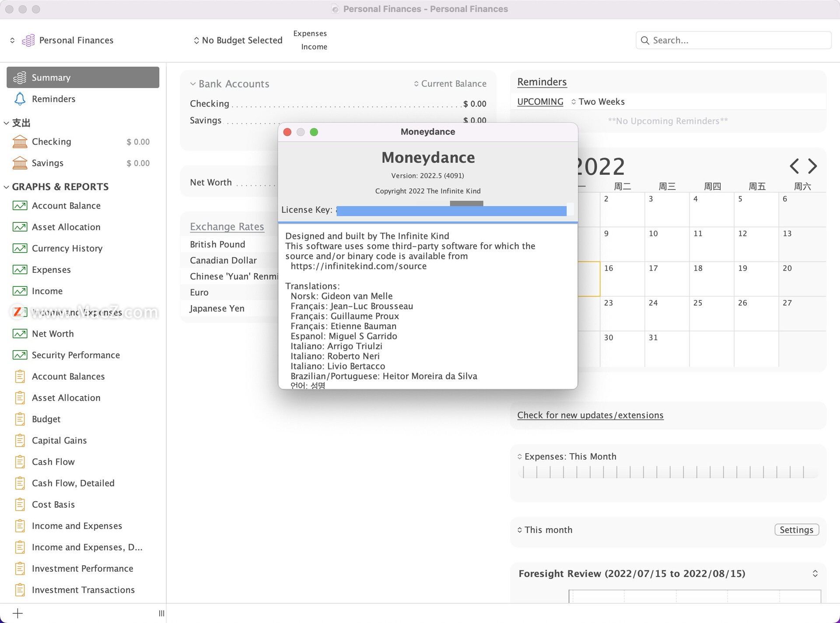Open Account Balance graph icon
Screen dimensions: 840x623
(x=20, y=205)
